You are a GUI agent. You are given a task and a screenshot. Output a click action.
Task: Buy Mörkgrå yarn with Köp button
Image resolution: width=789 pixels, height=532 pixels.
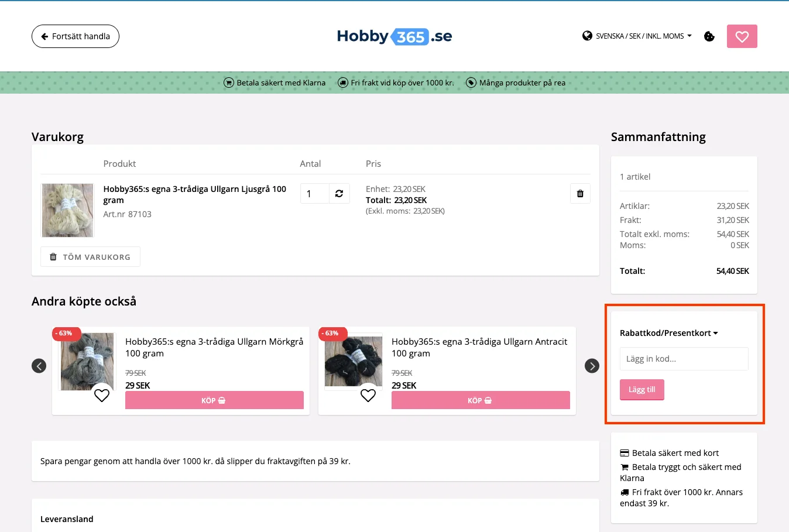click(x=214, y=400)
